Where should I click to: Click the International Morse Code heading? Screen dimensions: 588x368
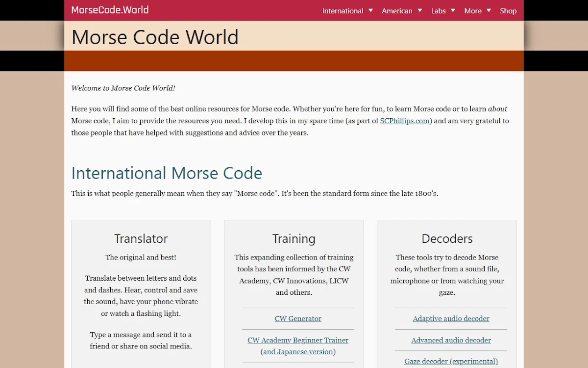tap(167, 173)
